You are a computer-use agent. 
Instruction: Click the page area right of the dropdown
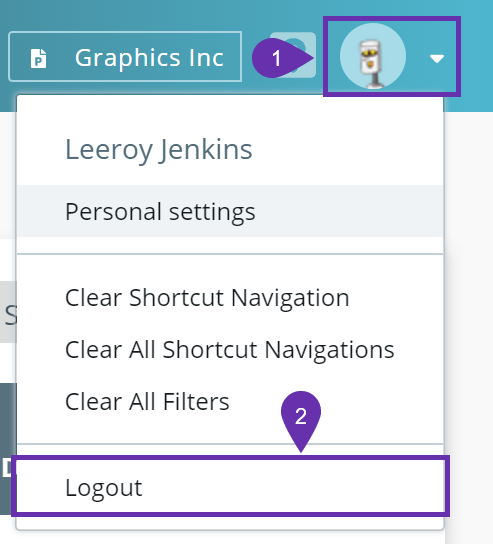pos(469,312)
